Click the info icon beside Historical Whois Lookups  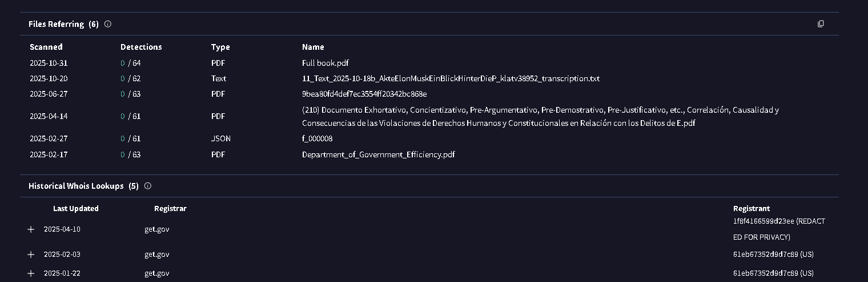[148, 186]
